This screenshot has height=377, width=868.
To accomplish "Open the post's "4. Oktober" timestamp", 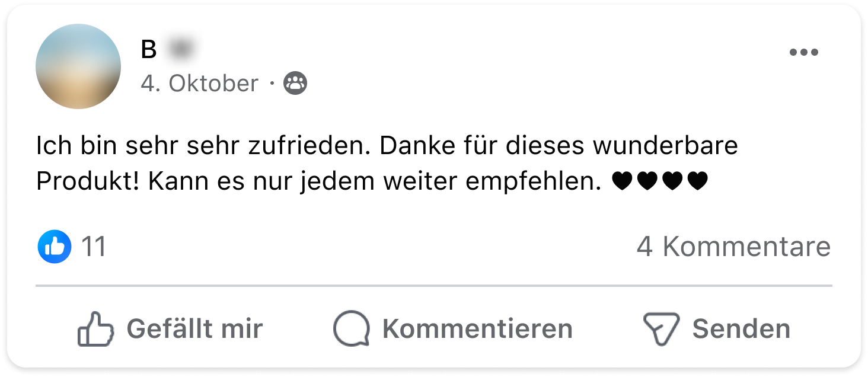I will tap(199, 84).
